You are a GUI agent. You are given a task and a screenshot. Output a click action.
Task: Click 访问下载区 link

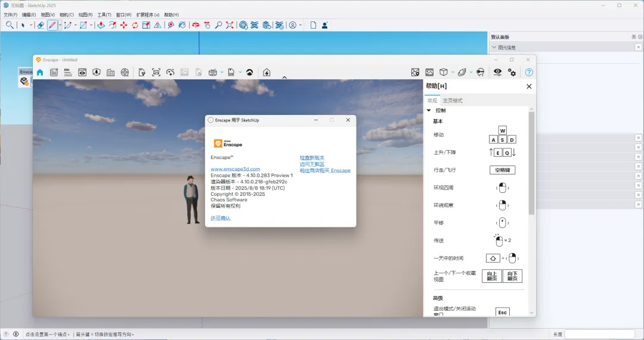pyautogui.click(x=312, y=164)
